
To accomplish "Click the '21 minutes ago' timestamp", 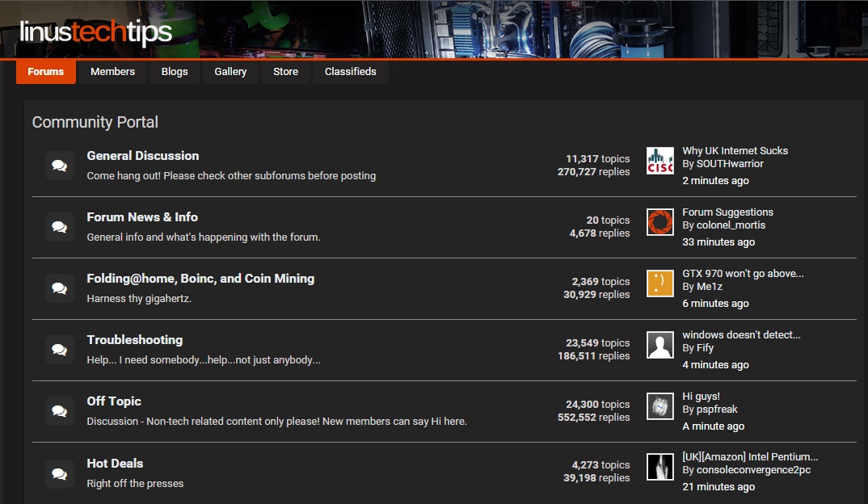I will (718, 487).
